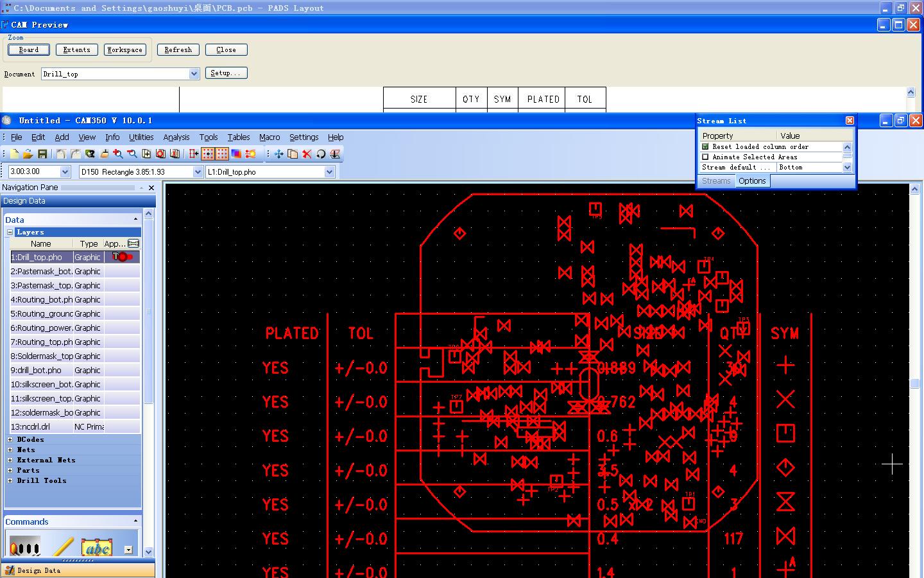Click the abc text command icon
The image size is (924, 578).
97,547
